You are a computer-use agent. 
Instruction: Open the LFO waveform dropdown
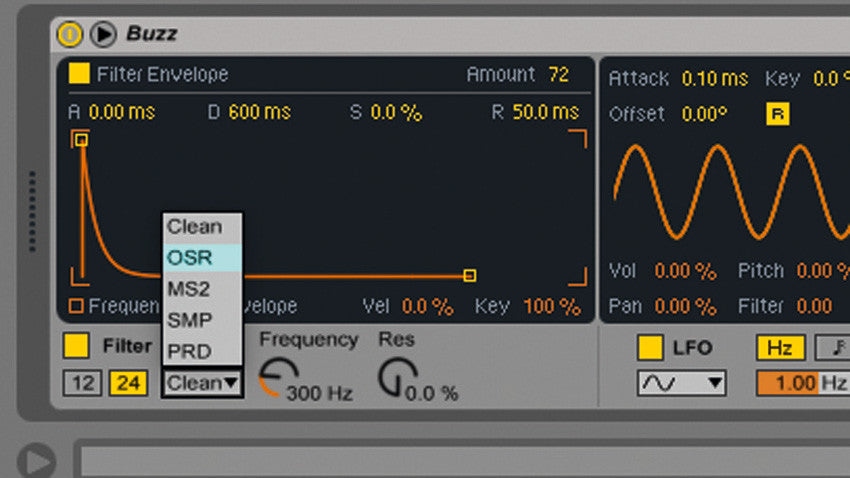point(681,382)
